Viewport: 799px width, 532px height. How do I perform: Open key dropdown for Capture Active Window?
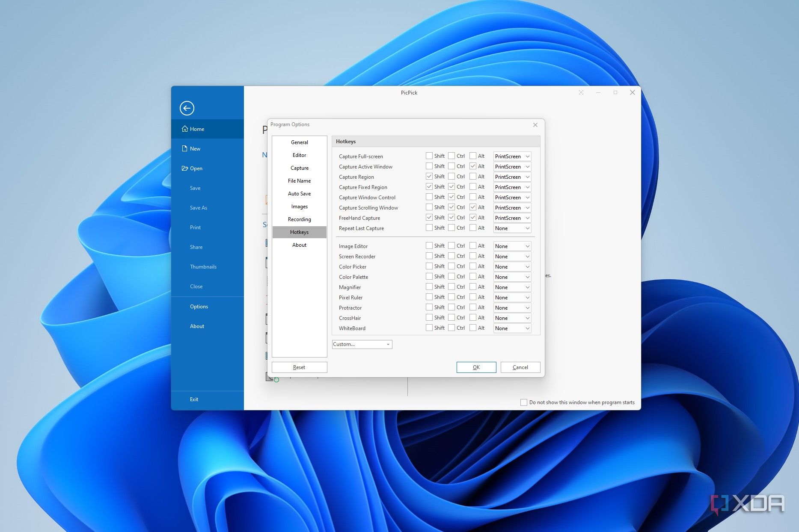click(x=512, y=167)
